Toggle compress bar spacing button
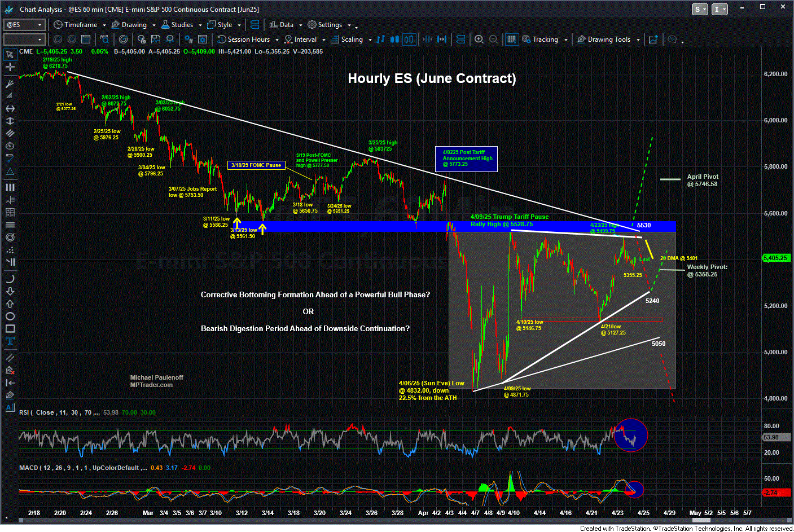Image resolution: width=794 pixels, height=532 pixels. click(428, 39)
